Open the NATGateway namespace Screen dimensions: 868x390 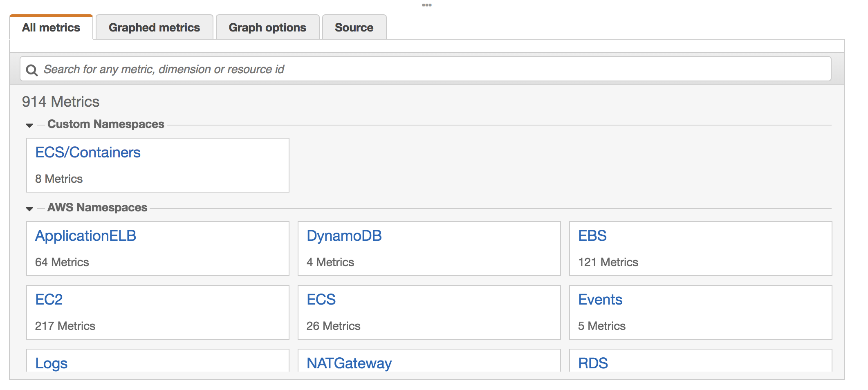coord(349,363)
